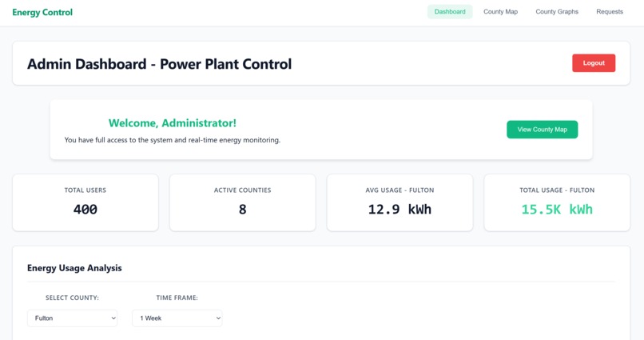The width and height of the screenshot is (644, 340).
Task: Click the Energy Usage Analysis heading
Action: click(x=74, y=268)
